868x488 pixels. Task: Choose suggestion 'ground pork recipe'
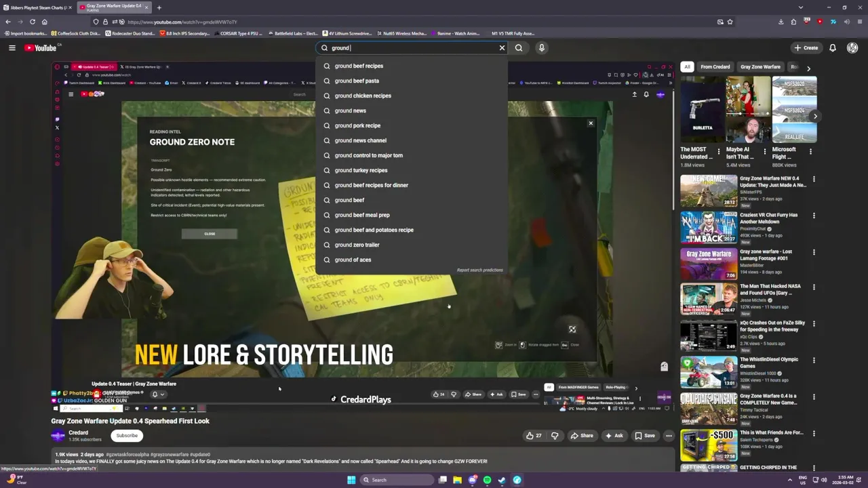tap(412, 125)
